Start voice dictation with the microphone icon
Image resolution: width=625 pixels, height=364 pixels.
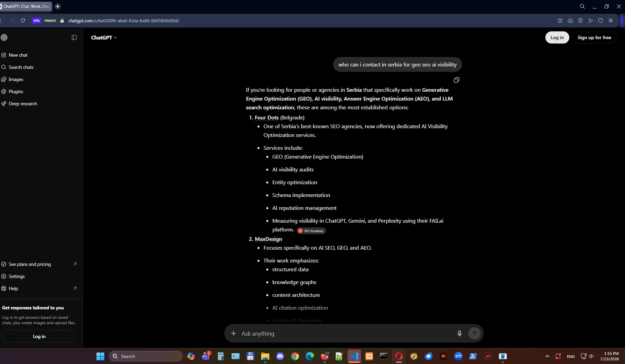tap(460, 333)
